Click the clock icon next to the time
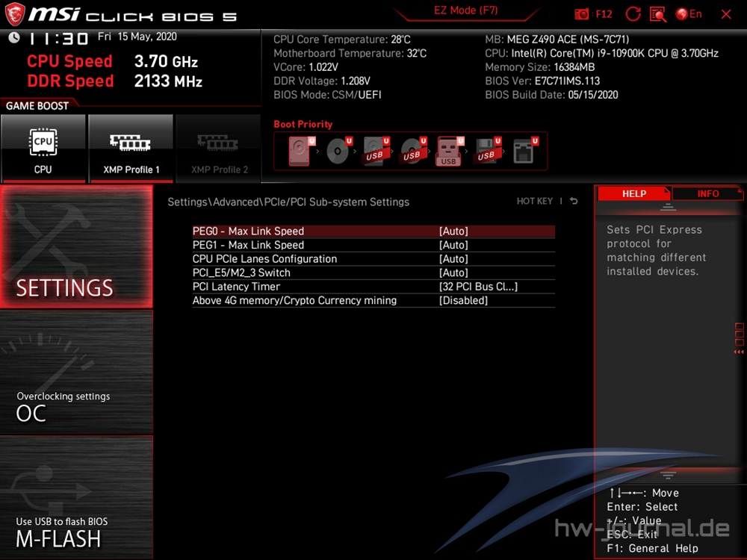747x560 pixels. pos(14,37)
